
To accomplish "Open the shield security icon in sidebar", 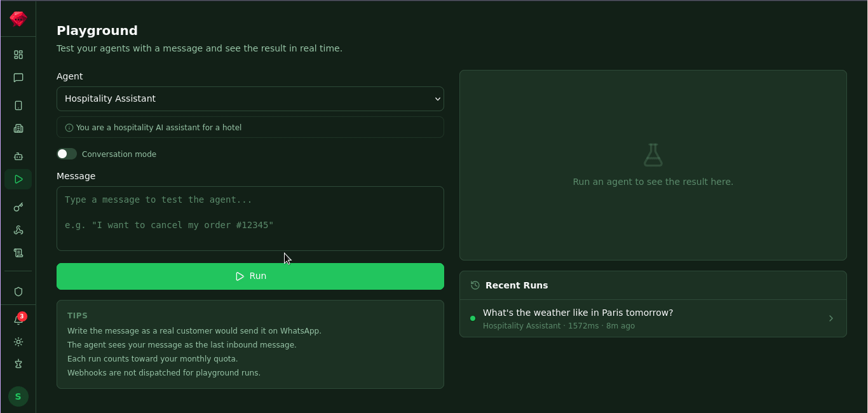I will point(18,292).
